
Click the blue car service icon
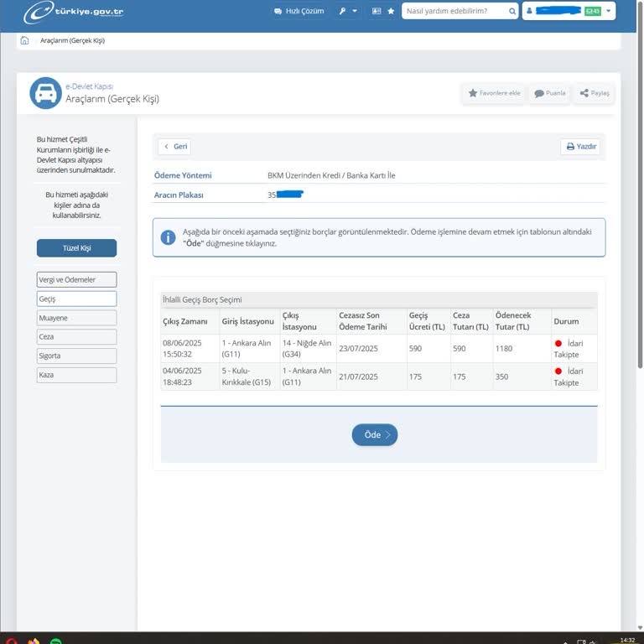coord(45,93)
